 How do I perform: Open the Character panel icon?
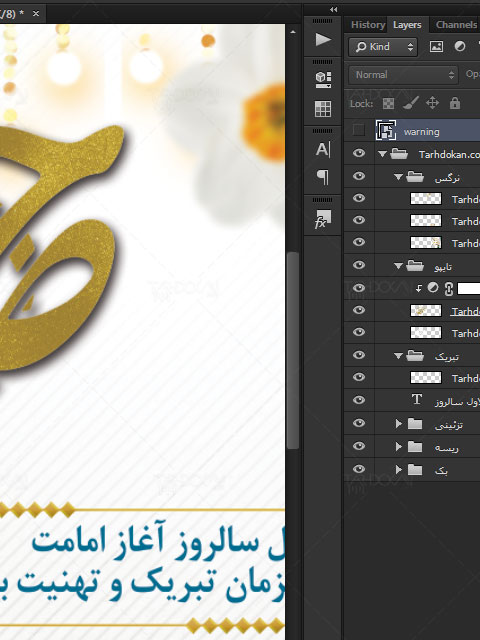(323, 149)
